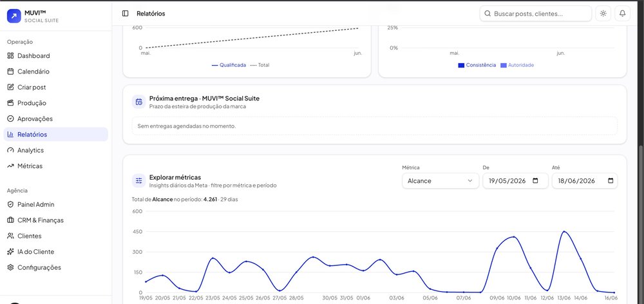The width and height of the screenshot is (644, 304).
Task: Click 'Sem entregas agendadas no momento.' text
Action: tap(187, 126)
